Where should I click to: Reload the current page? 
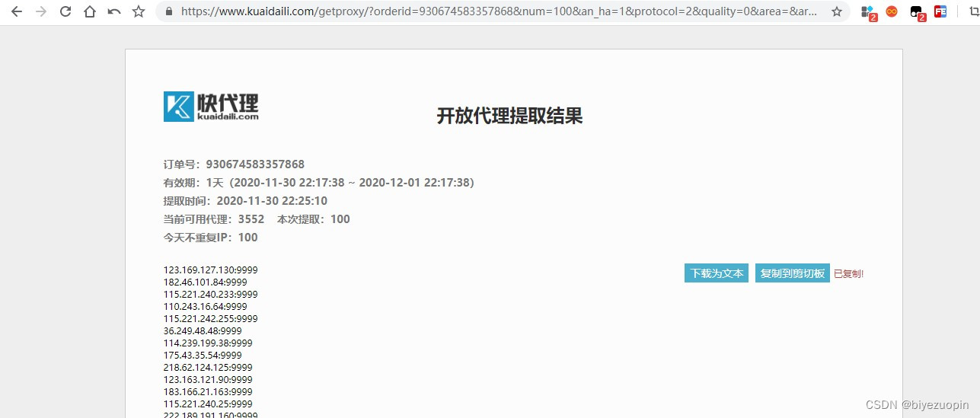tap(65, 11)
